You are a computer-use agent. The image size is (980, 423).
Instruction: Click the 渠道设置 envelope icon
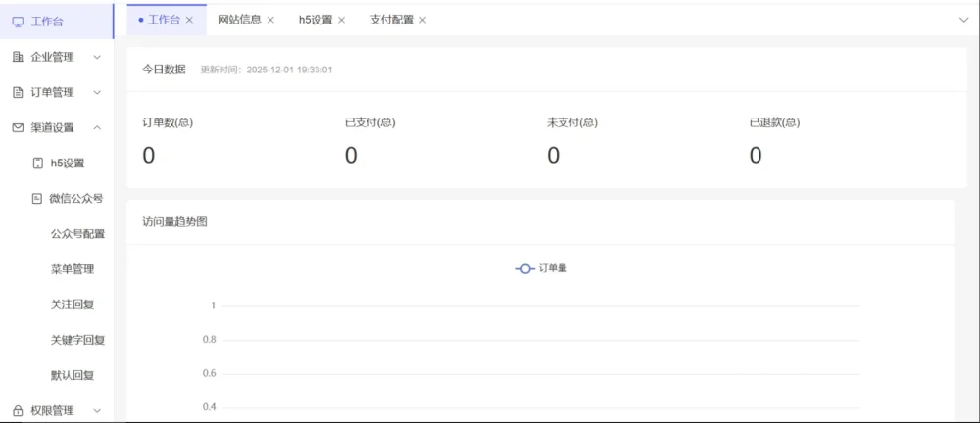coord(18,127)
